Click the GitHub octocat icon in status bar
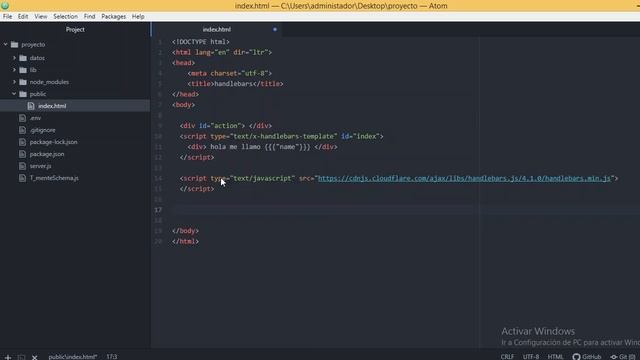This screenshot has height=360, width=640. tap(576, 357)
